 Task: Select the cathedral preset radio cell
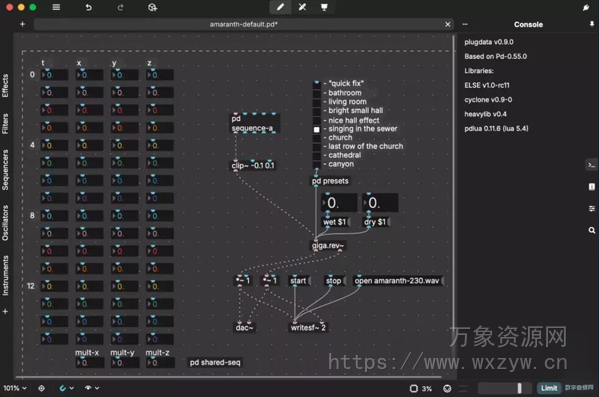(317, 156)
